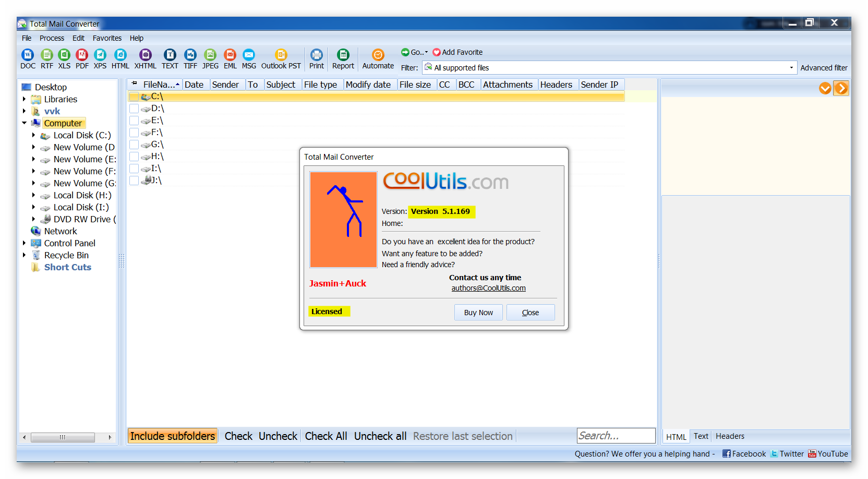Choose RTF output format
868x479 pixels.
coord(47,58)
